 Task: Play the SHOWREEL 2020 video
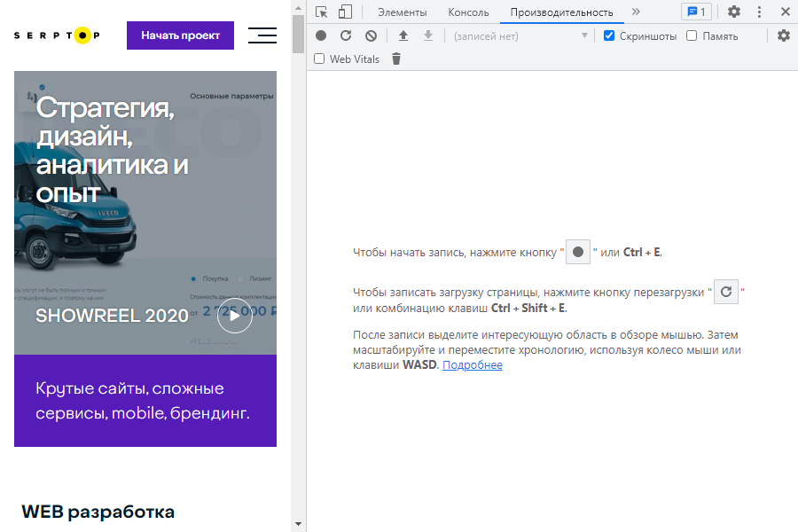coord(234,316)
